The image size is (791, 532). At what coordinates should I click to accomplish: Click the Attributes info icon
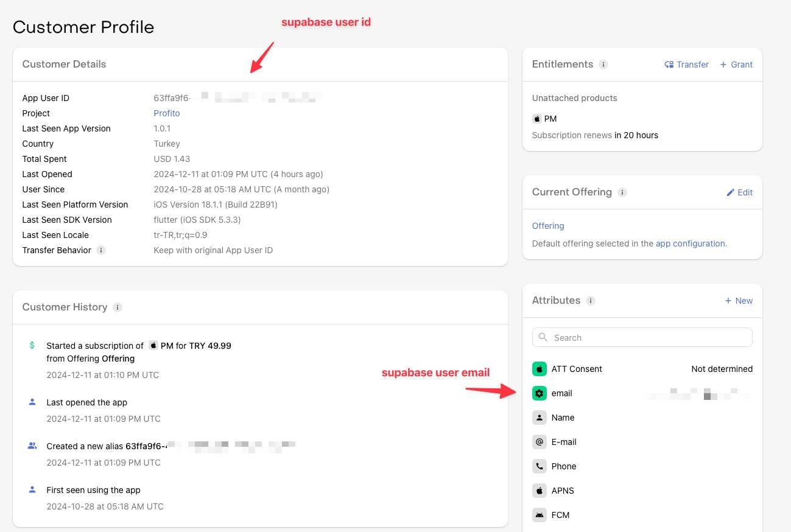click(x=591, y=301)
